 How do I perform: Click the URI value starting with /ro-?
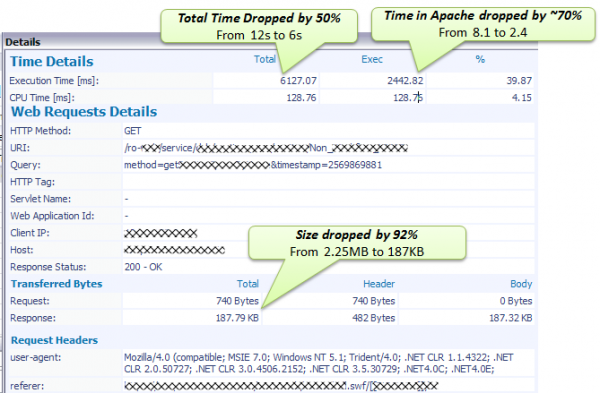(x=266, y=148)
